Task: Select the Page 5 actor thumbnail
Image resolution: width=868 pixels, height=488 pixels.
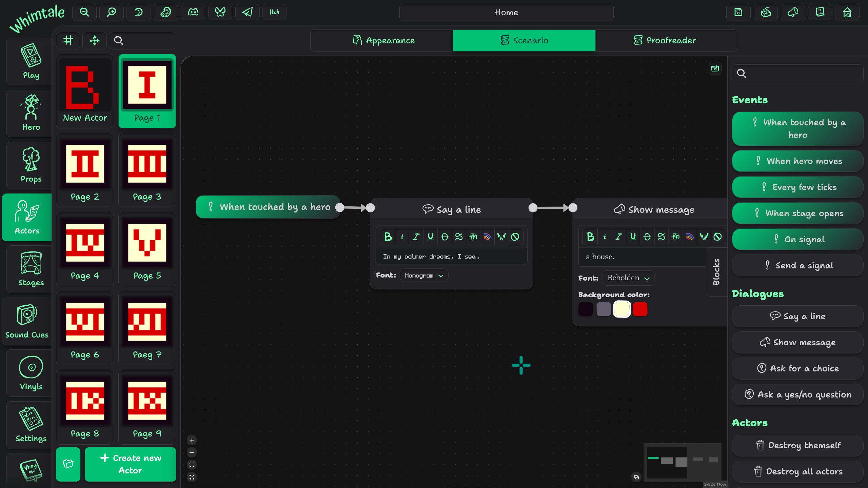Action: point(147,249)
